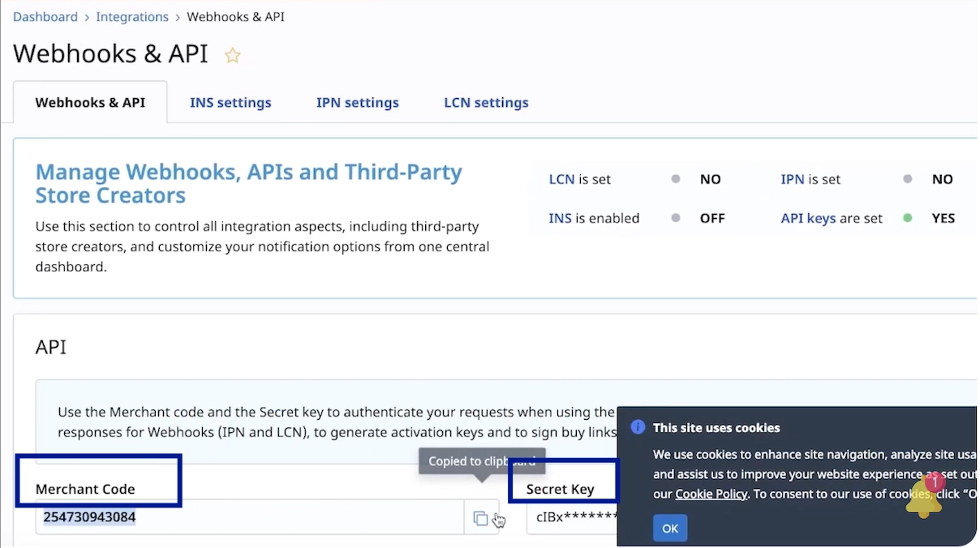Image resolution: width=980 pixels, height=548 pixels.
Task: Click the YES value beside API keys
Action: coord(943,218)
